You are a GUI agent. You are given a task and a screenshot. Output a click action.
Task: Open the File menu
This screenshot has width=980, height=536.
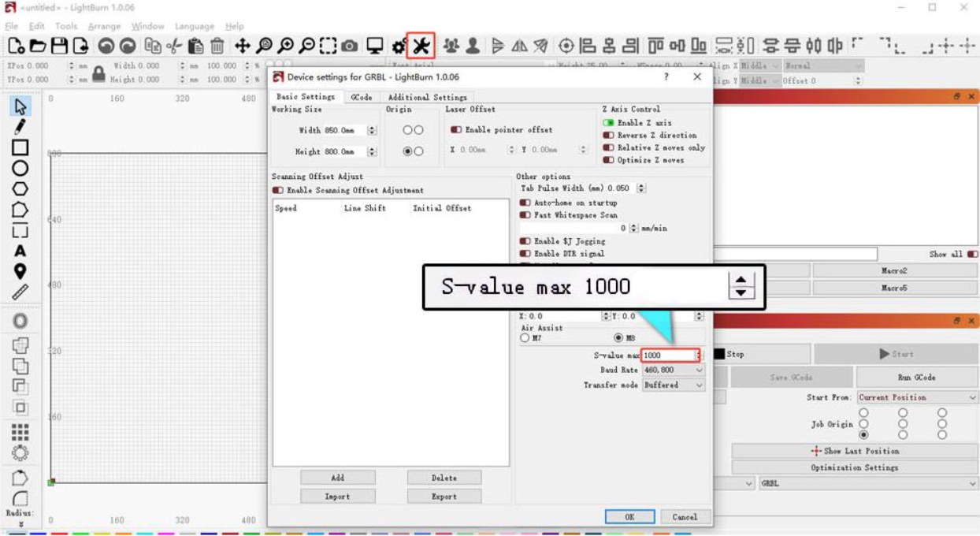pos(12,26)
